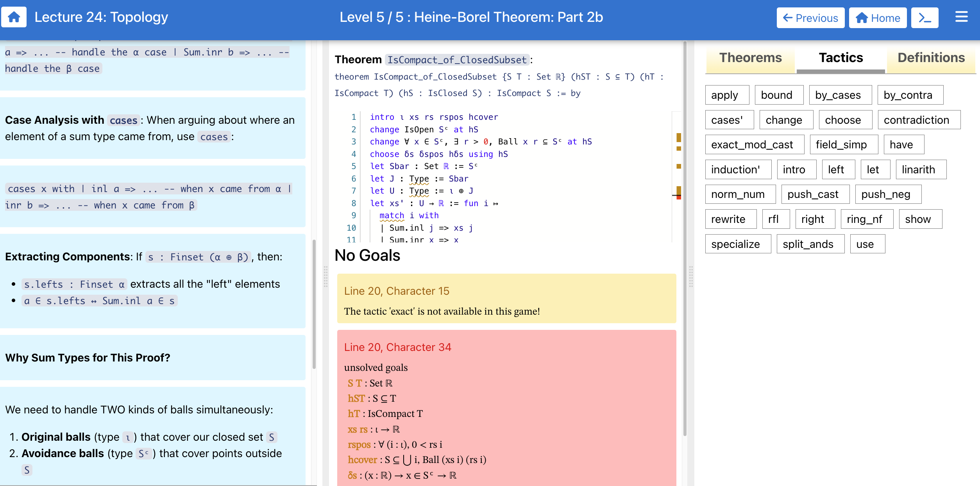
Task: Click the red error marker in editor minimap
Action: pyautogui.click(x=679, y=198)
